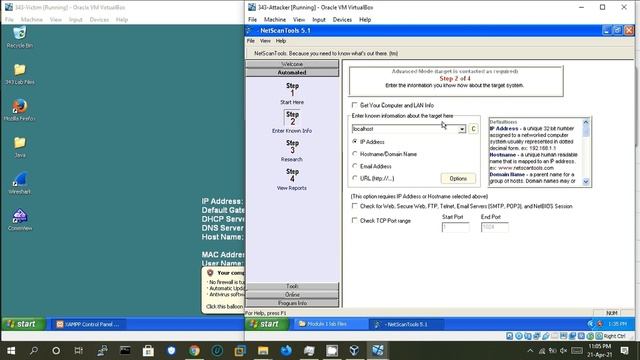
Task: Open NetScanTools Help menu
Action: [x=281, y=41]
